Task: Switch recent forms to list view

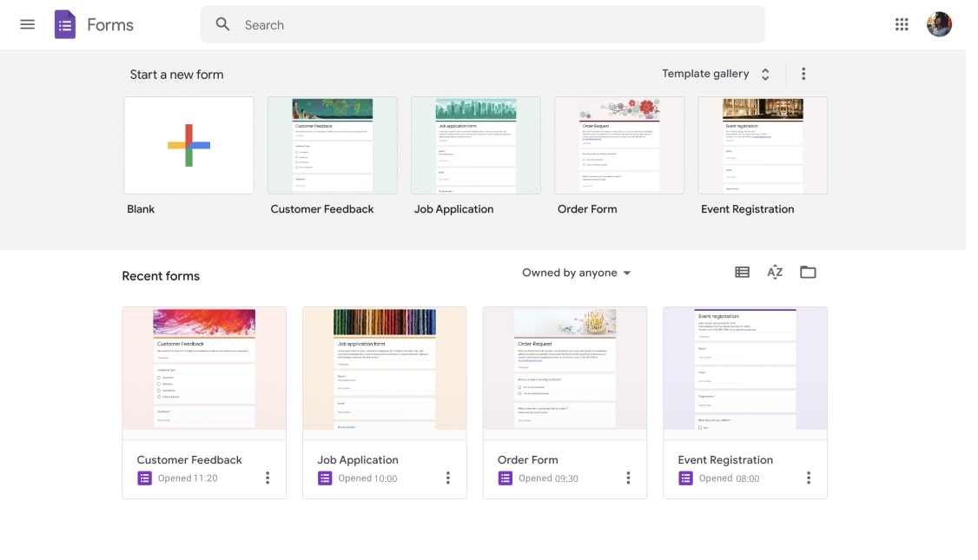Action: tap(742, 273)
